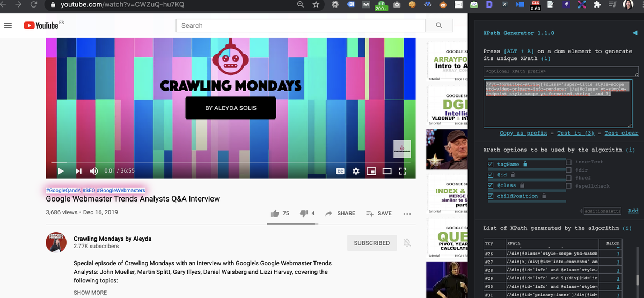
Task: Click Add link next to additionalAttr
Action: pyautogui.click(x=633, y=211)
